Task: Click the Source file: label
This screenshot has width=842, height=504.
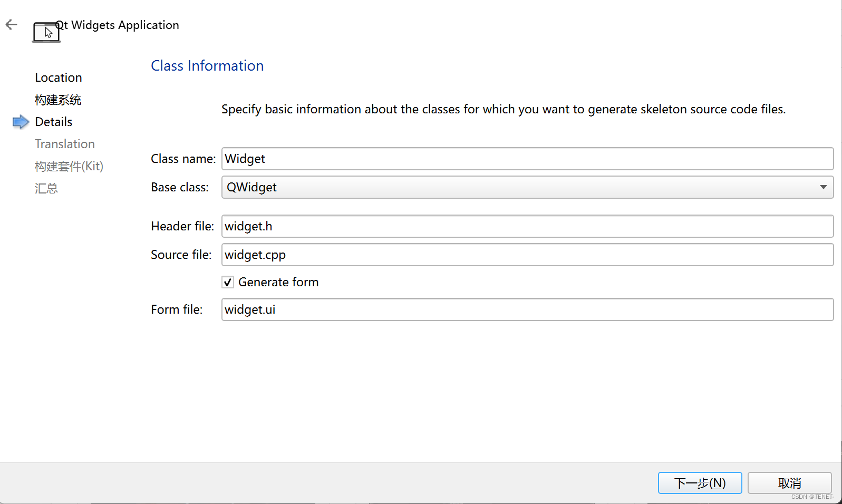Action: (x=181, y=255)
